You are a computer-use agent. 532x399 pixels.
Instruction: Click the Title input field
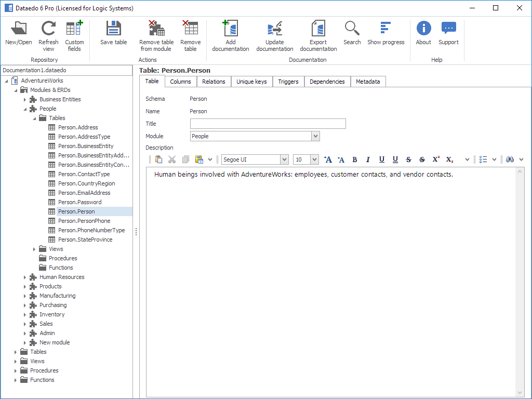pos(268,124)
